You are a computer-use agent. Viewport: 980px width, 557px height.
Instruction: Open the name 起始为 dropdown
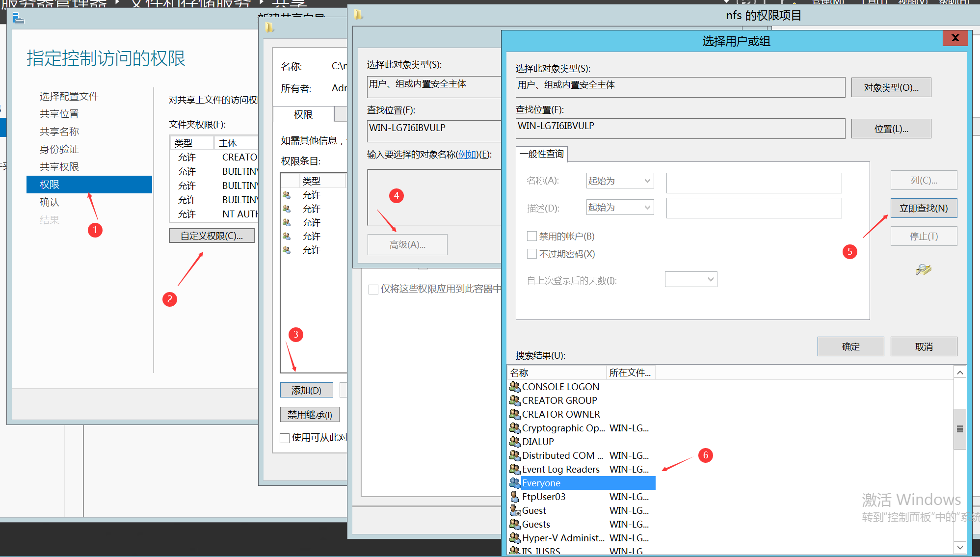620,181
